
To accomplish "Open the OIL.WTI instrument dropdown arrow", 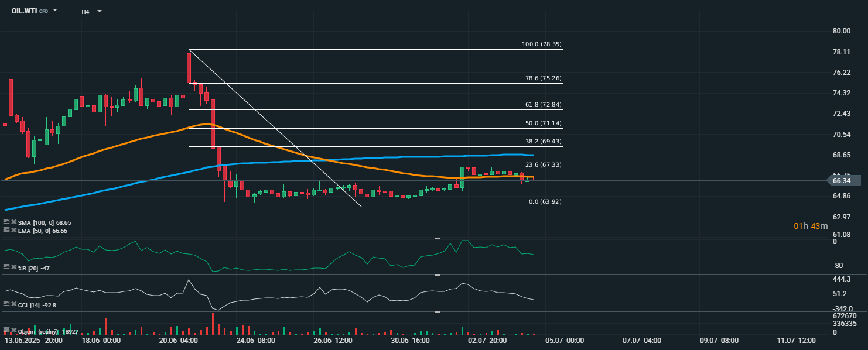I will pyautogui.click(x=55, y=11).
